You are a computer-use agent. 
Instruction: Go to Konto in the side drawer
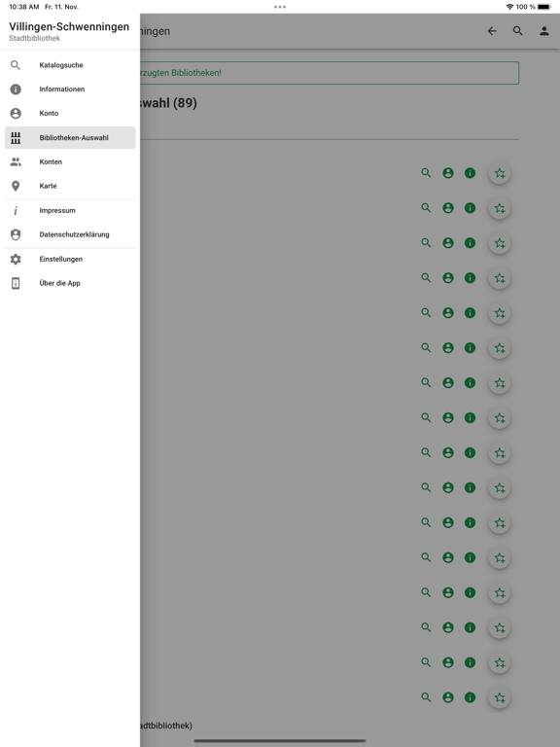pyautogui.click(x=70, y=114)
